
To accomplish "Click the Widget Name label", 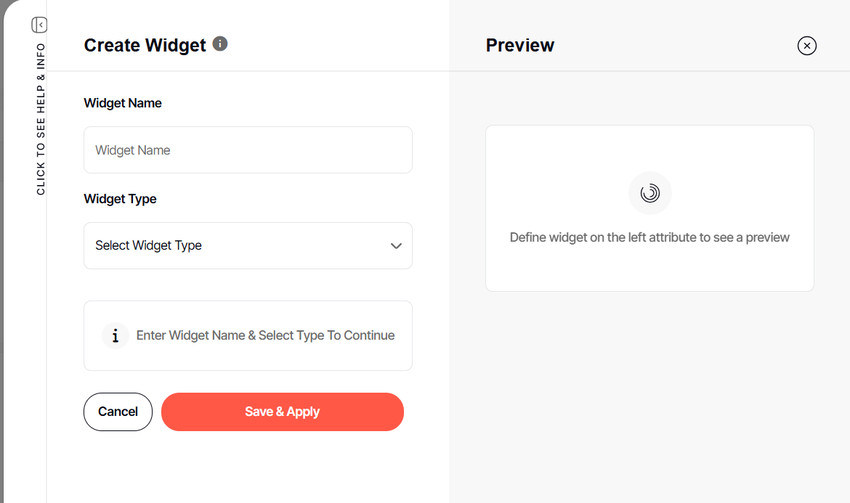I will pyautogui.click(x=123, y=103).
